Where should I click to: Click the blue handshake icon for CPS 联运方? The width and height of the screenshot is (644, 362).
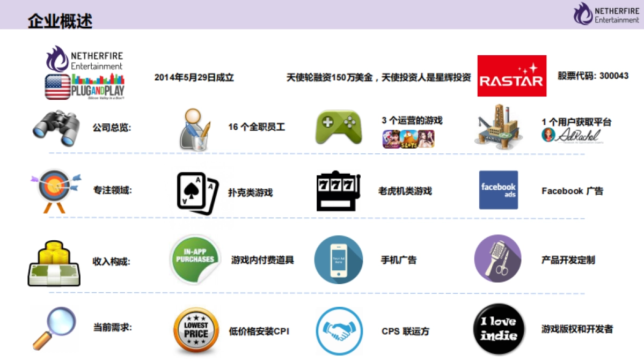click(339, 330)
